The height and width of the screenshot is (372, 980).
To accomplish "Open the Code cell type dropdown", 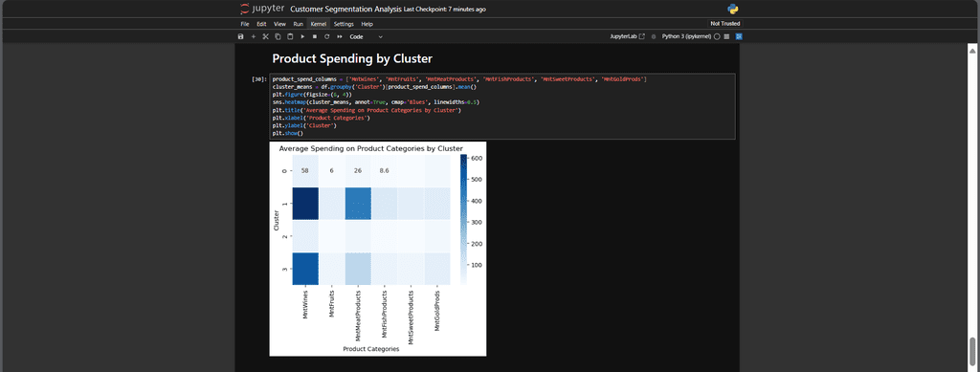I will 366,37.
